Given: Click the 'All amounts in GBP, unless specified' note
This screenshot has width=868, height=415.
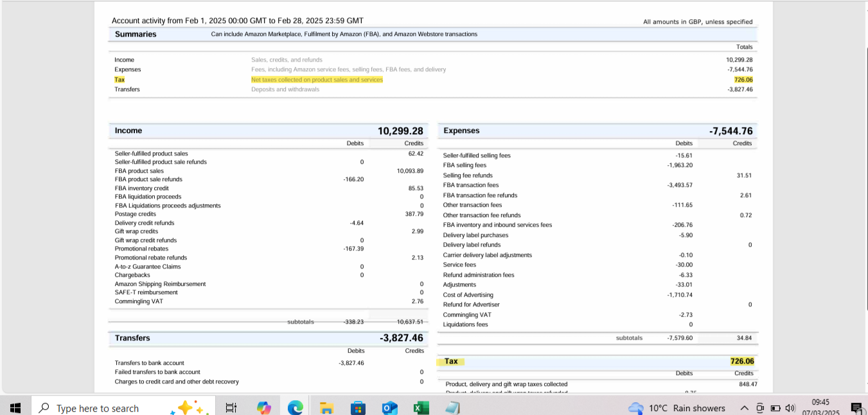Looking at the screenshot, I should coord(698,22).
